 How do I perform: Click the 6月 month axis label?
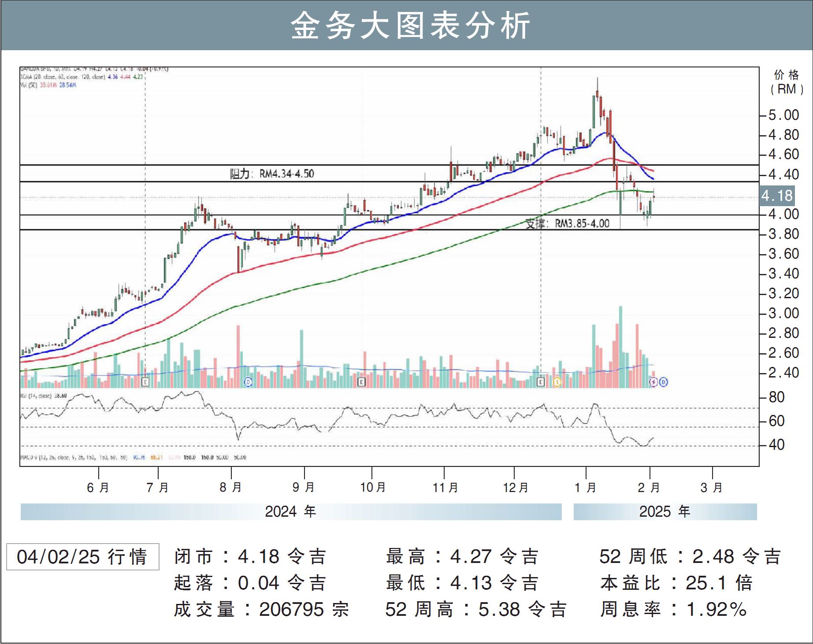(x=98, y=488)
